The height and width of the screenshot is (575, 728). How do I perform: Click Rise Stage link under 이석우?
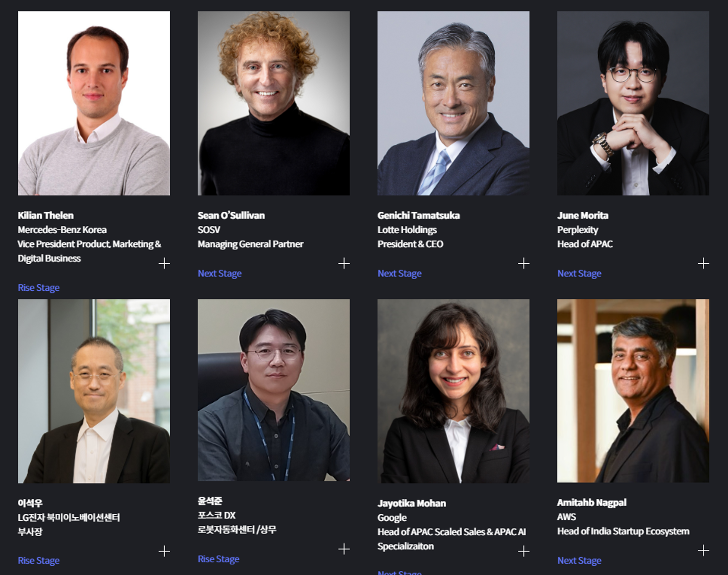(x=39, y=561)
